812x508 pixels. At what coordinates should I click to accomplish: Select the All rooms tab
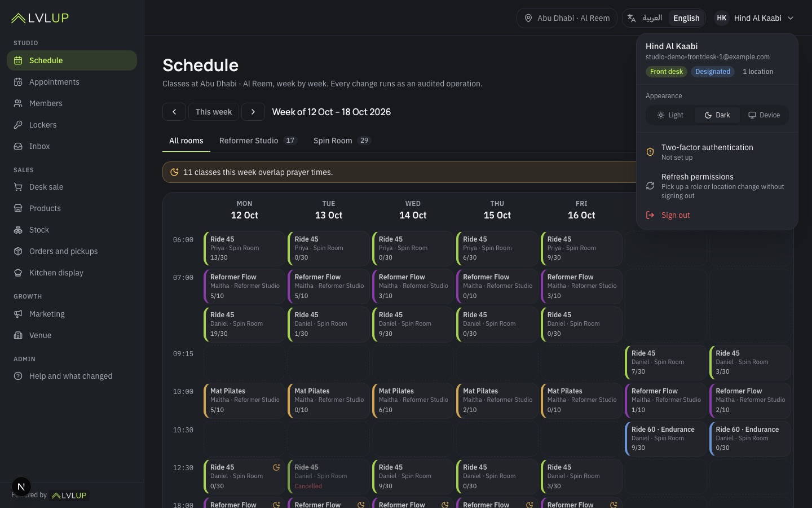coord(186,141)
